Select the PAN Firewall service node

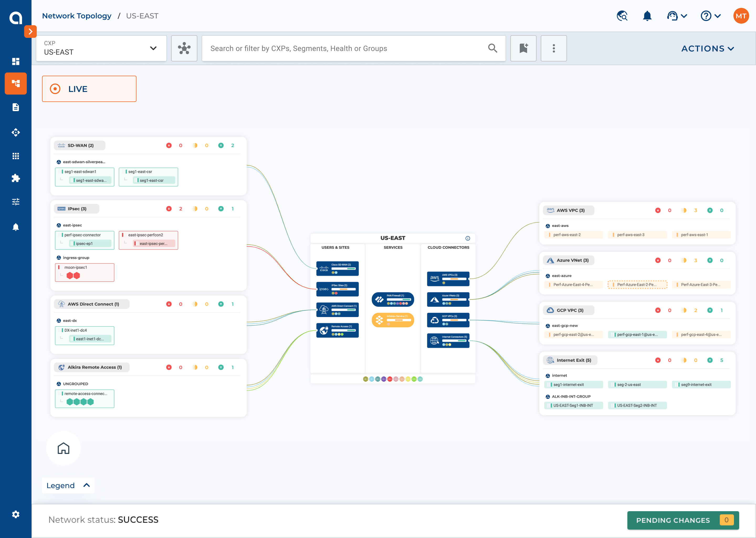[392, 299]
